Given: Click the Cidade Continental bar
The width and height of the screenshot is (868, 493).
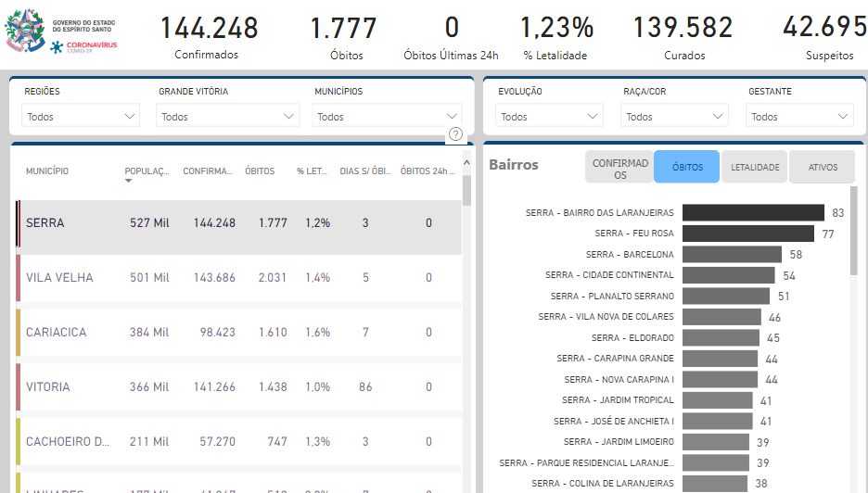Looking at the screenshot, I should tap(729, 275).
